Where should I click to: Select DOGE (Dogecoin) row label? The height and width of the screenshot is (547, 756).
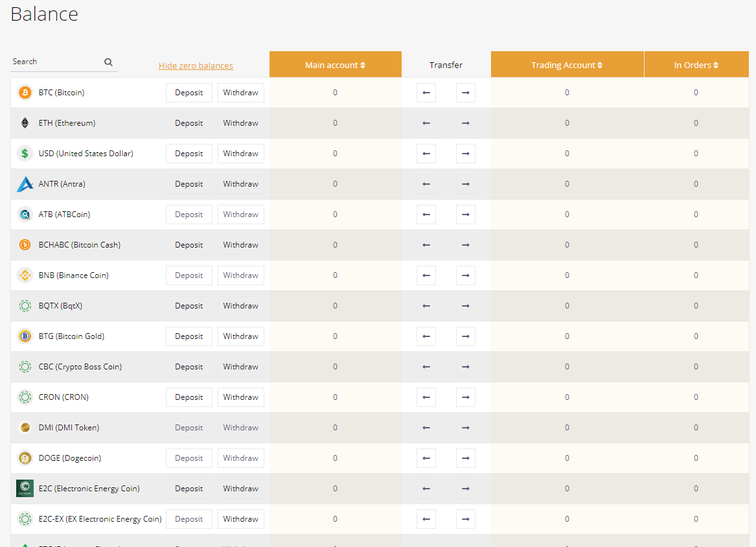tap(70, 458)
